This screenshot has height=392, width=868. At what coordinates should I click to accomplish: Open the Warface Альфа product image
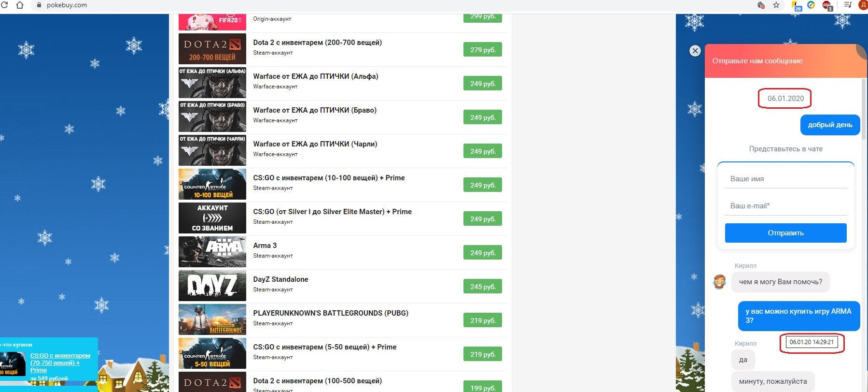(212, 83)
